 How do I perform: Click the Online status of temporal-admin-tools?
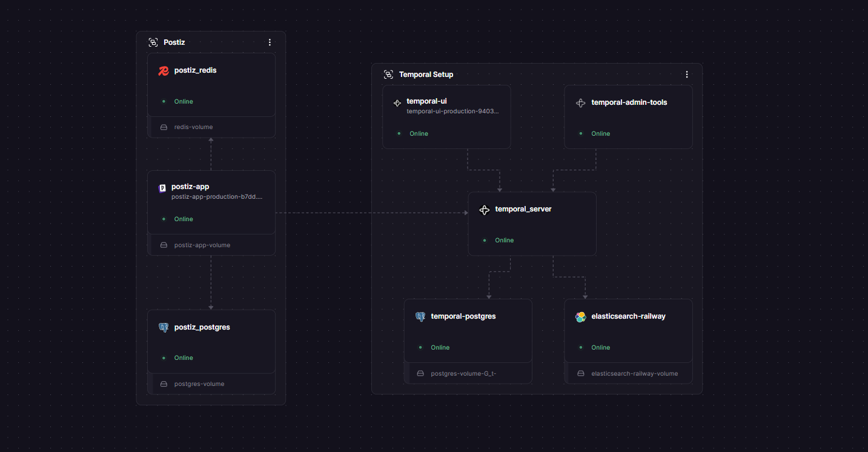(601, 133)
